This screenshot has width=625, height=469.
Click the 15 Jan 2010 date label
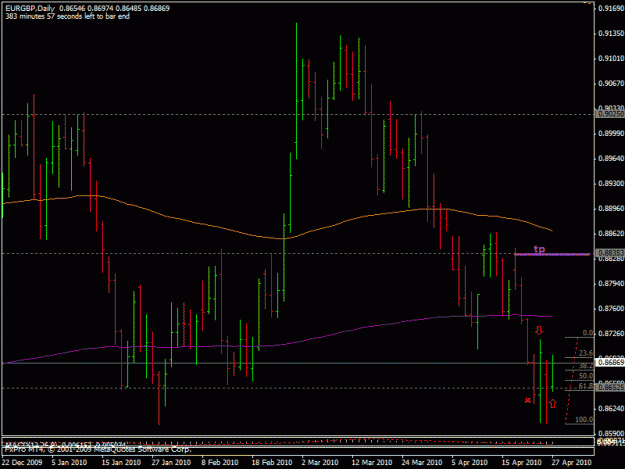pos(121,462)
